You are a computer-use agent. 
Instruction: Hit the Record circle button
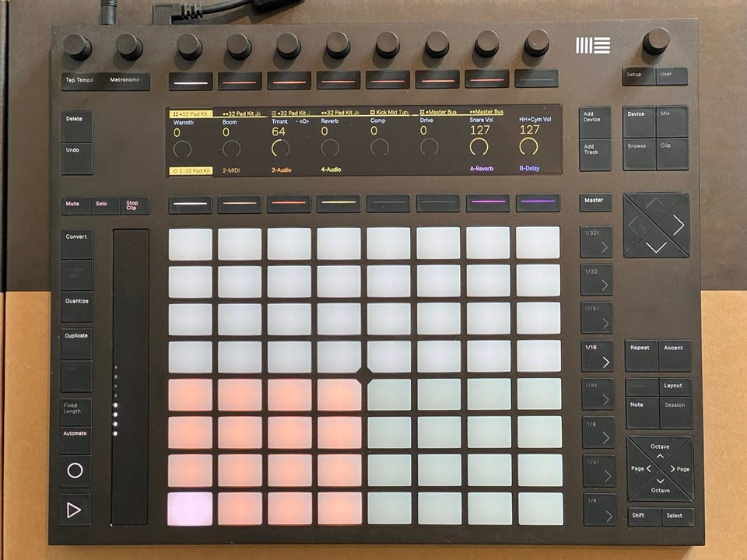[x=75, y=470]
